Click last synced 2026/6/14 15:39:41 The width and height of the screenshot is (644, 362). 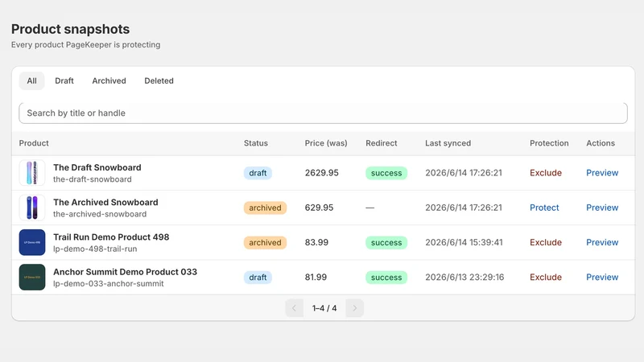coord(464,242)
